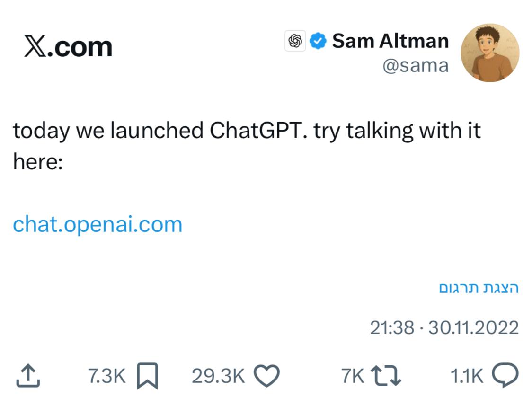Open Sam Altman's profile avatar picture

coord(490,53)
